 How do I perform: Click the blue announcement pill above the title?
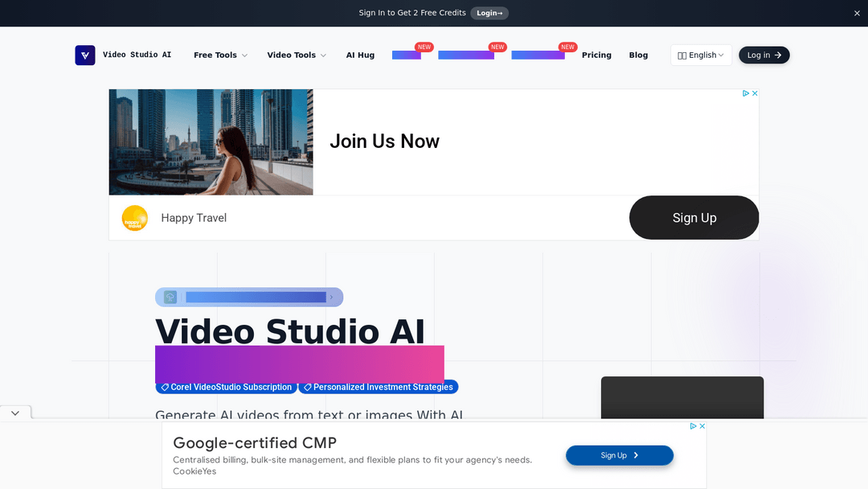[x=249, y=298]
